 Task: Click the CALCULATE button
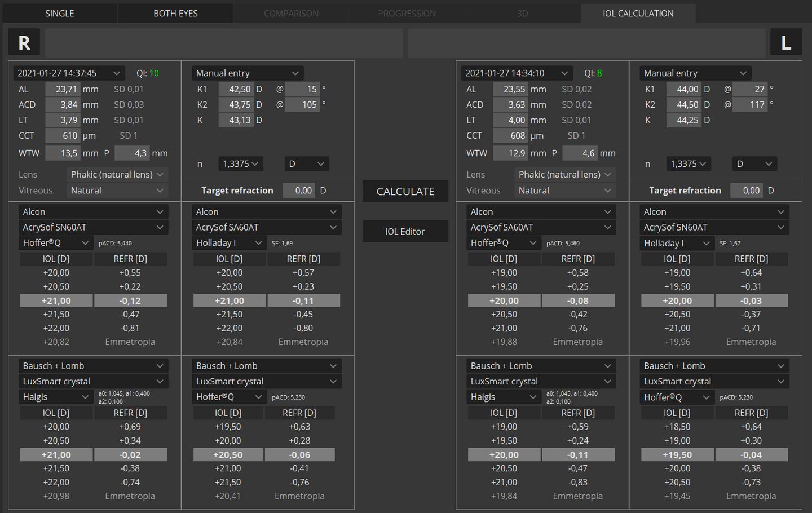(405, 192)
